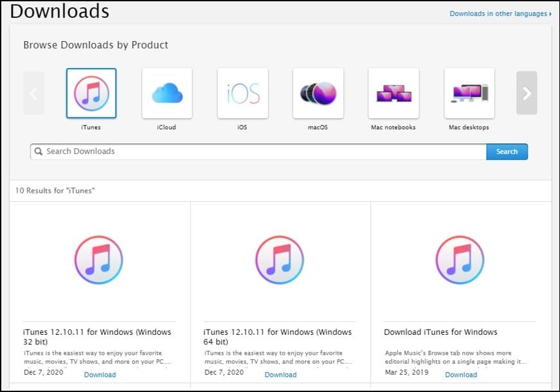
Task: Show next products with right carousel arrow
Action: (x=527, y=93)
